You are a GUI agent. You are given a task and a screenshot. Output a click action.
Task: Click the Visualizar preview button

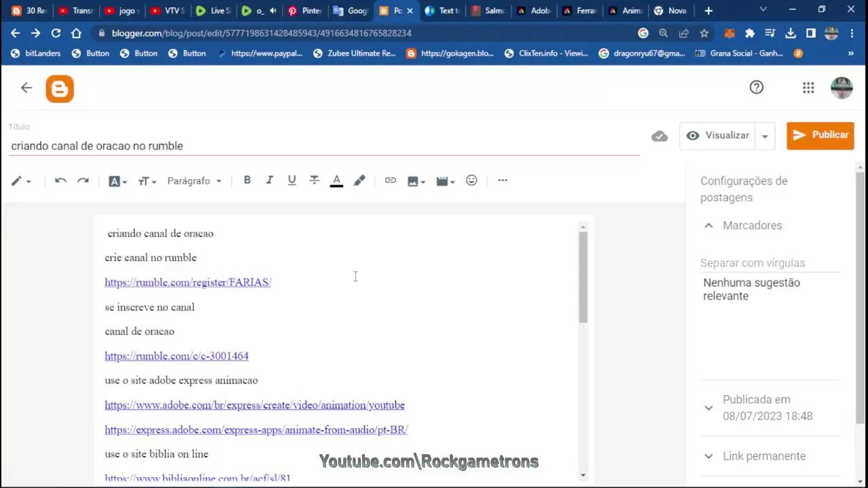[x=717, y=136]
